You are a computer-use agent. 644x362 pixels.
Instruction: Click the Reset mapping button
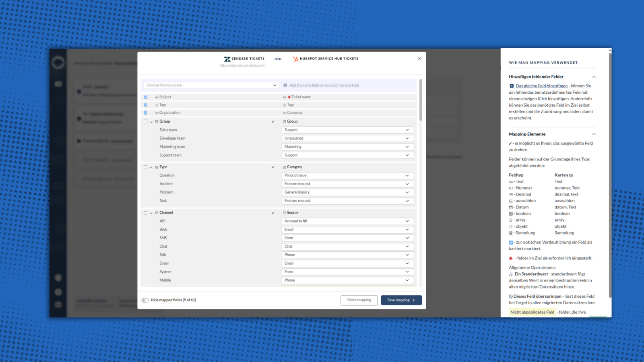(x=359, y=300)
